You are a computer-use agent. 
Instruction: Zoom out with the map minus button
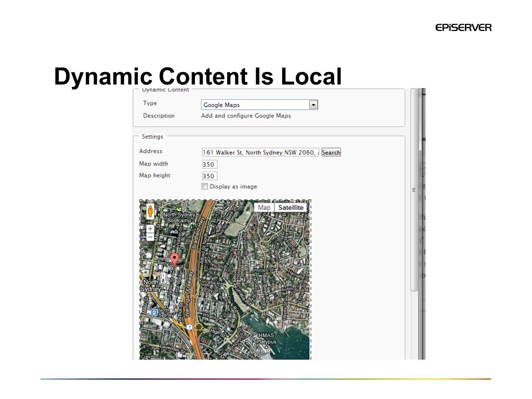click(150, 237)
